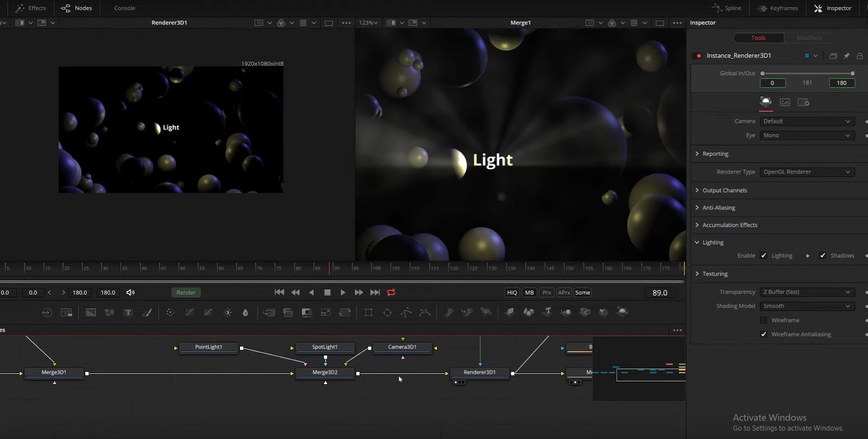868x439 pixels.
Task: Uncheck the Shadows checkbox
Action: pos(822,256)
